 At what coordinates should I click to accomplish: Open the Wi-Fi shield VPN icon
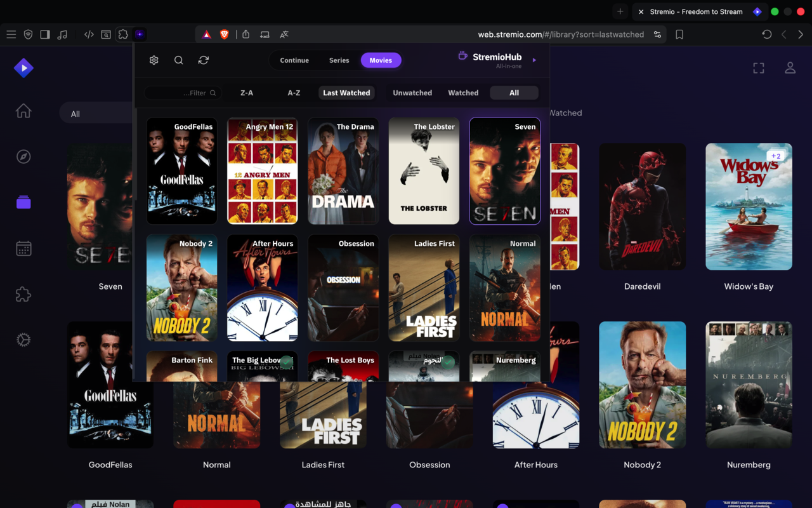click(28, 34)
